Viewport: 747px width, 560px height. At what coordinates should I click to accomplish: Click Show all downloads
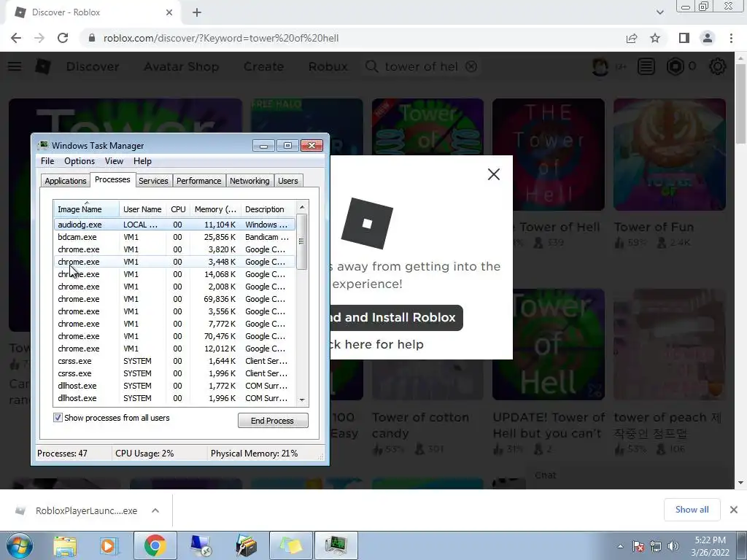pos(692,510)
